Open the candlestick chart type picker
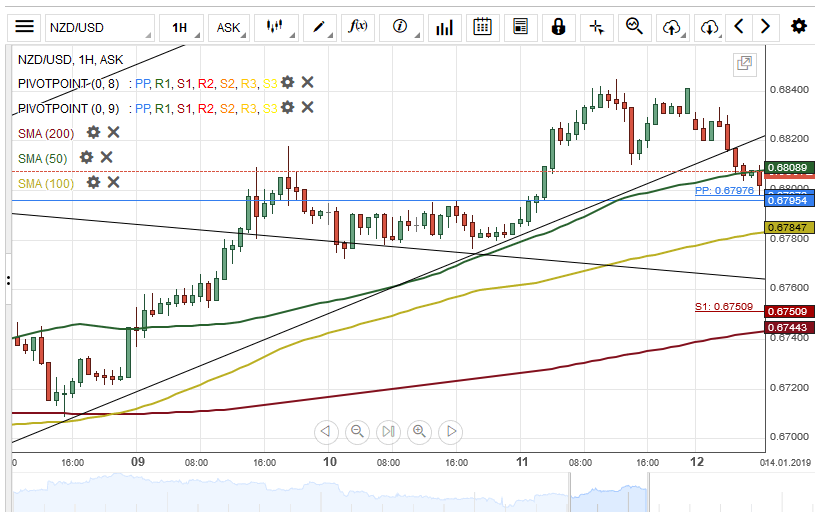826x528 pixels. [275, 27]
